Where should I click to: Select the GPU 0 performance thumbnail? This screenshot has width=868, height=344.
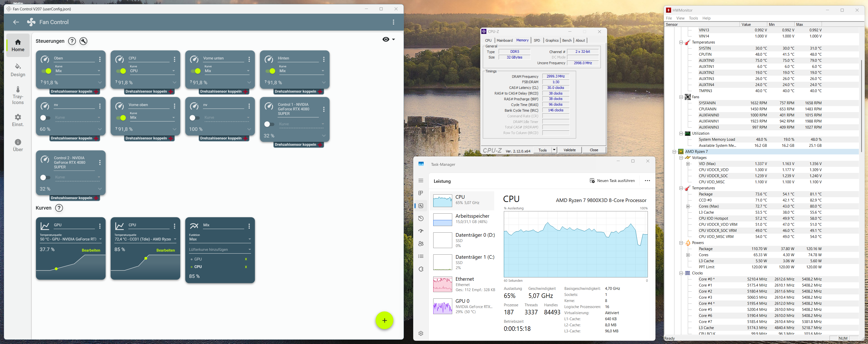coord(442,306)
